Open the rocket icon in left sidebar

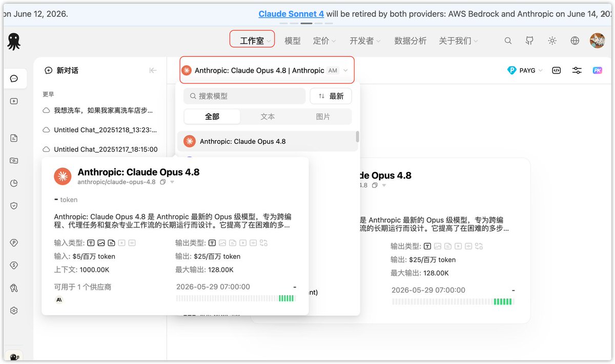(14, 288)
